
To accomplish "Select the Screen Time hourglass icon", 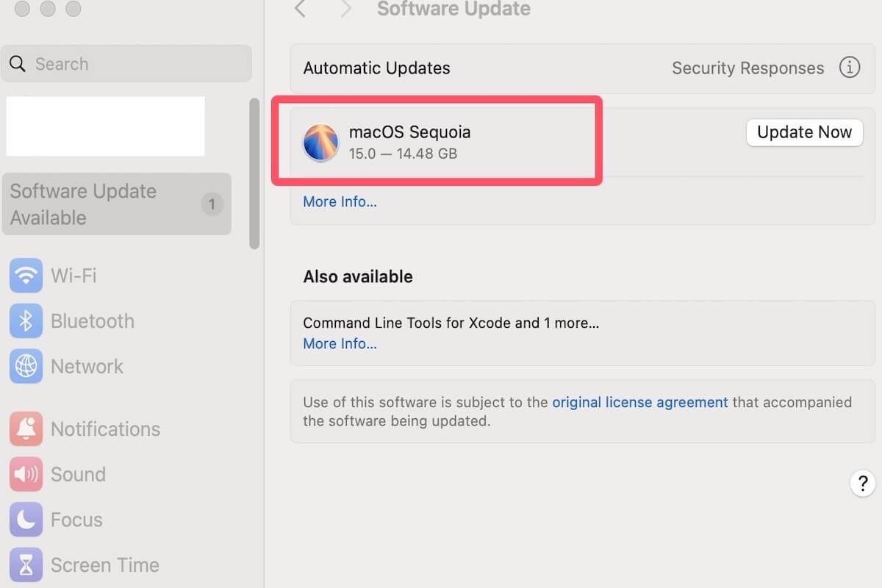I will click(26, 565).
